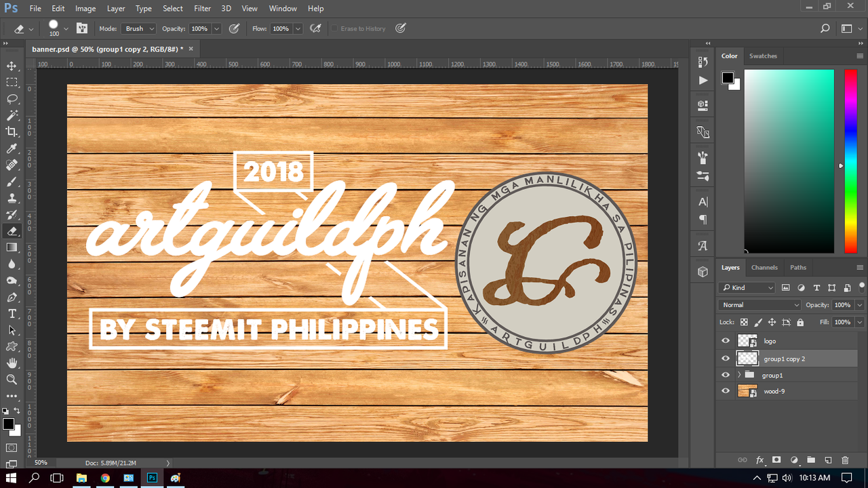Open the Layer menu

[x=116, y=8]
